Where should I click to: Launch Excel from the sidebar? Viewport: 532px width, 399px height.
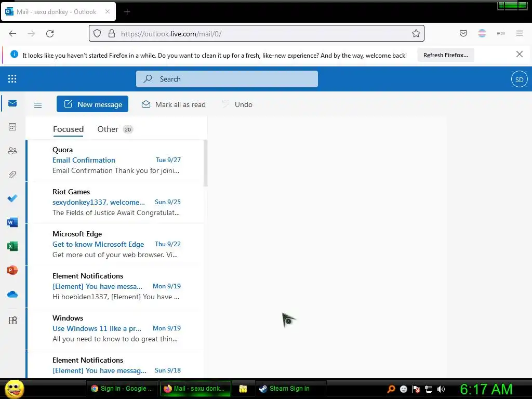point(12,246)
